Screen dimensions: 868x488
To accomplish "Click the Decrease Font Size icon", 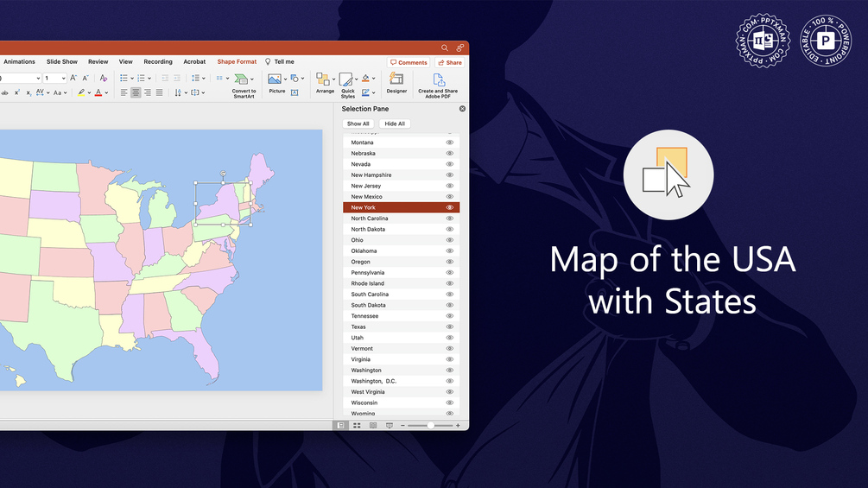I will tap(86, 78).
